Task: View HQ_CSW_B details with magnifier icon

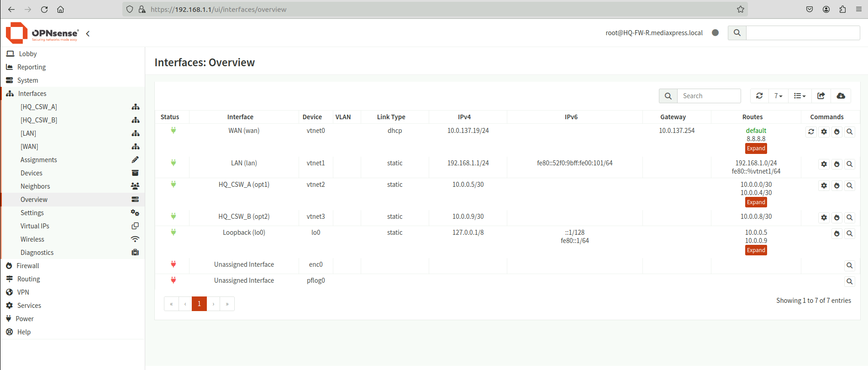Action: 849,217
